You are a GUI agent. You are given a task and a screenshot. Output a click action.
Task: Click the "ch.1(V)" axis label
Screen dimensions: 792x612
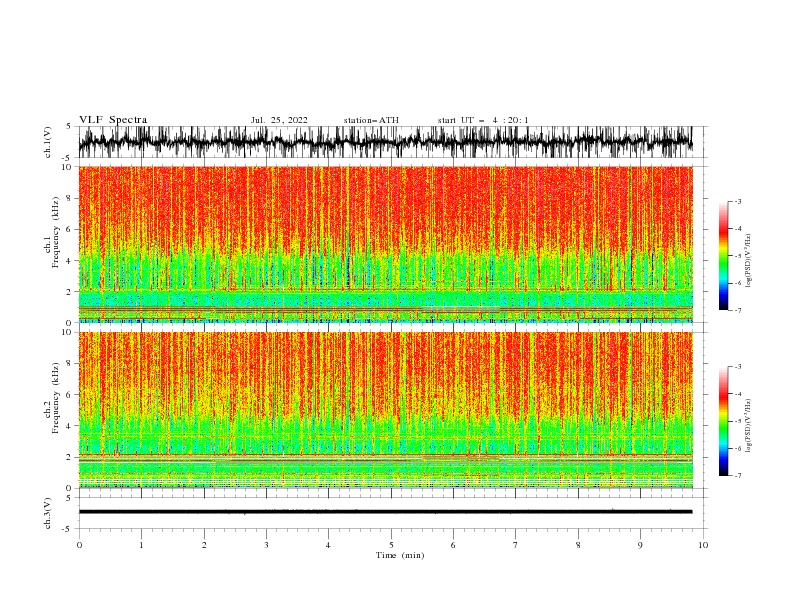click(48, 142)
